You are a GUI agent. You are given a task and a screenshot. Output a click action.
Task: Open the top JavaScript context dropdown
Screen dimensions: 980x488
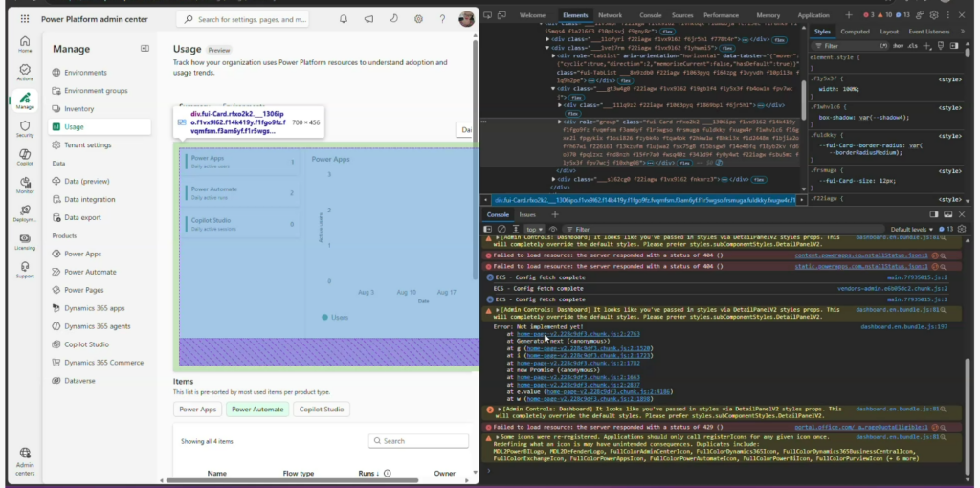tap(534, 230)
